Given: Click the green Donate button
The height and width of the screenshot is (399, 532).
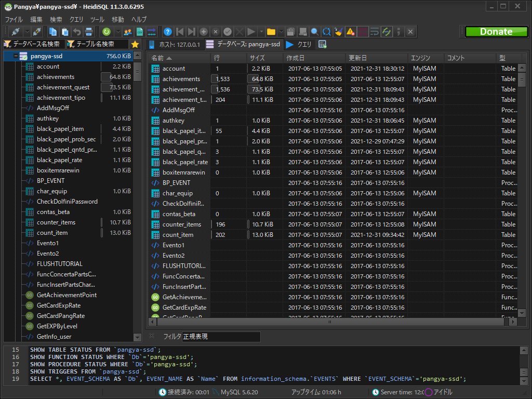Looking at the screenshot, I should 496,32.
